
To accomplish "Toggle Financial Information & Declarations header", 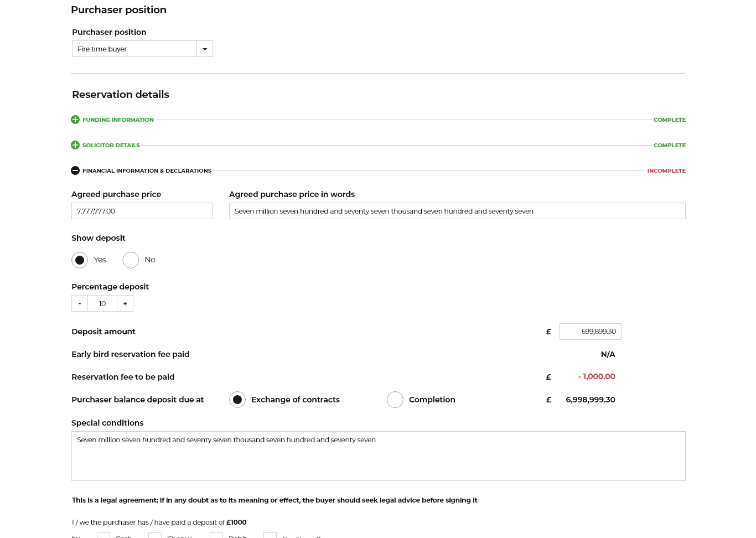I will point(147,170).
